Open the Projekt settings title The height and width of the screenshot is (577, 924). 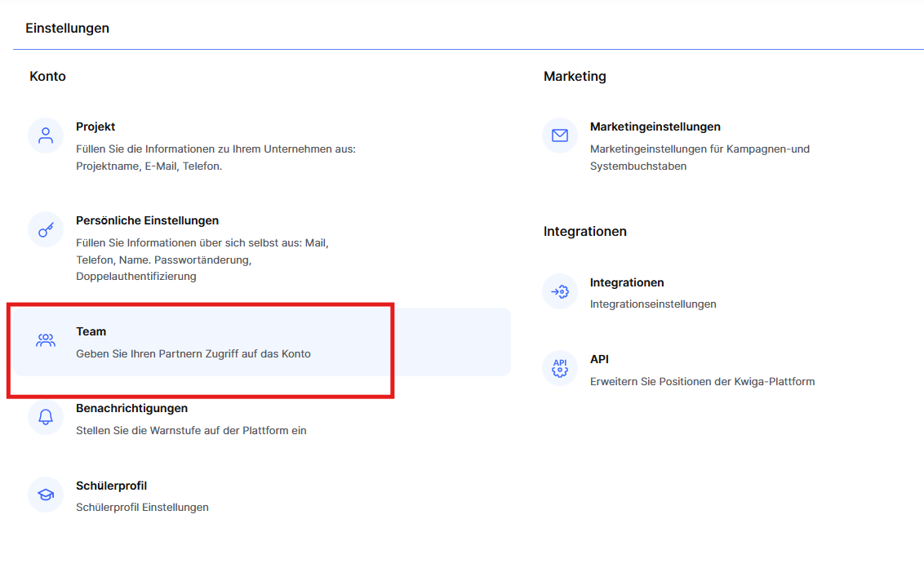96,126
